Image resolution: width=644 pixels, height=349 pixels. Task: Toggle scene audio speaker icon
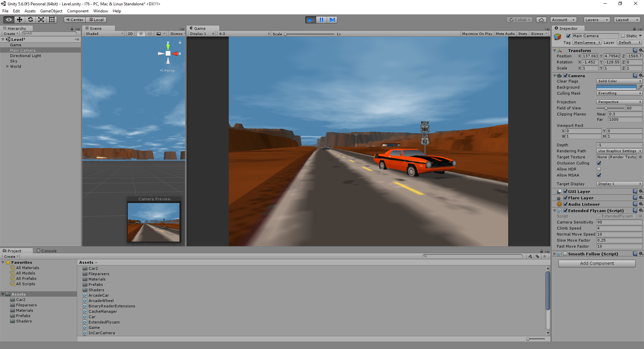coord(150,34)
